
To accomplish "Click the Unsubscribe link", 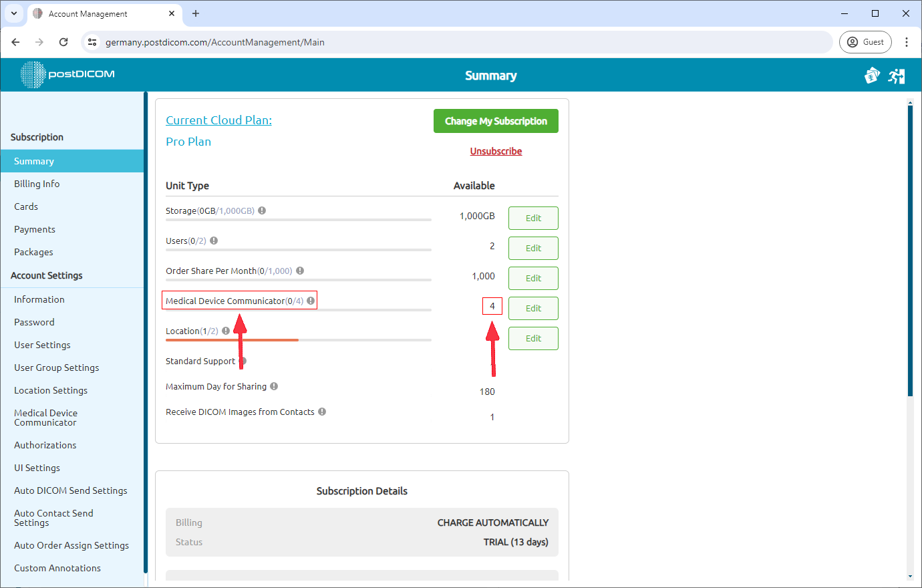I will coord(496,150).
